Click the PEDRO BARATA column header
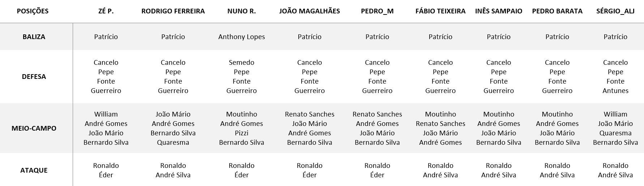This screenshot has height=186, width=644. (x=557, y=11)
